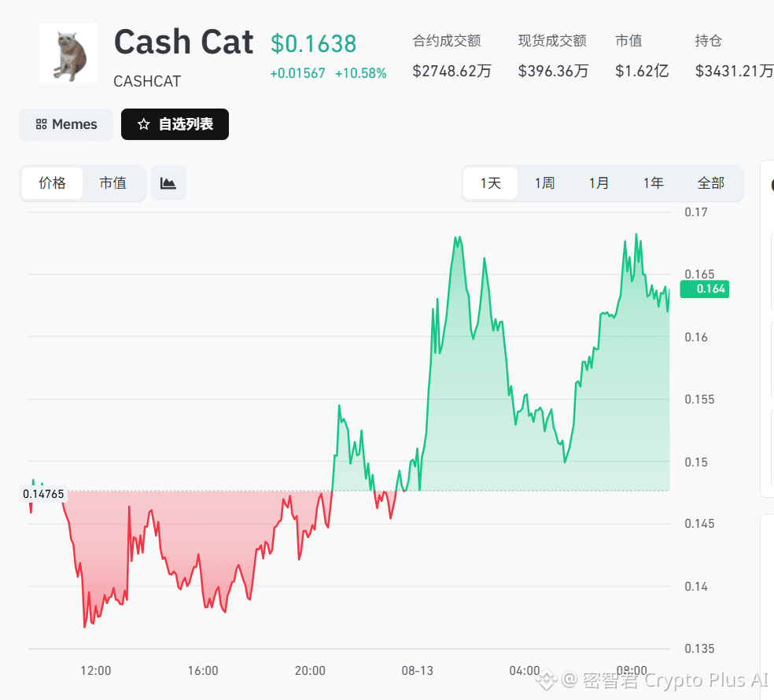
Task: Click the 12:00 label on time axis
Action: (x=96, y=671)
